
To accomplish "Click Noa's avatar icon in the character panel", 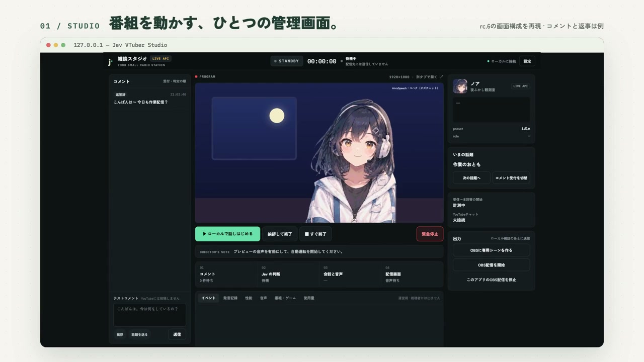I will point(460,86).
